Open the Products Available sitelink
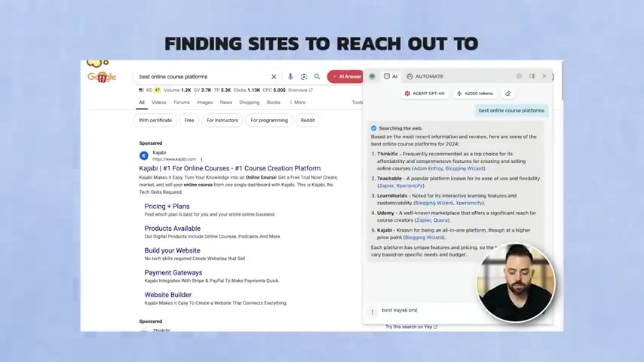Viewport: 644px width, 362px height. point(173,229)
